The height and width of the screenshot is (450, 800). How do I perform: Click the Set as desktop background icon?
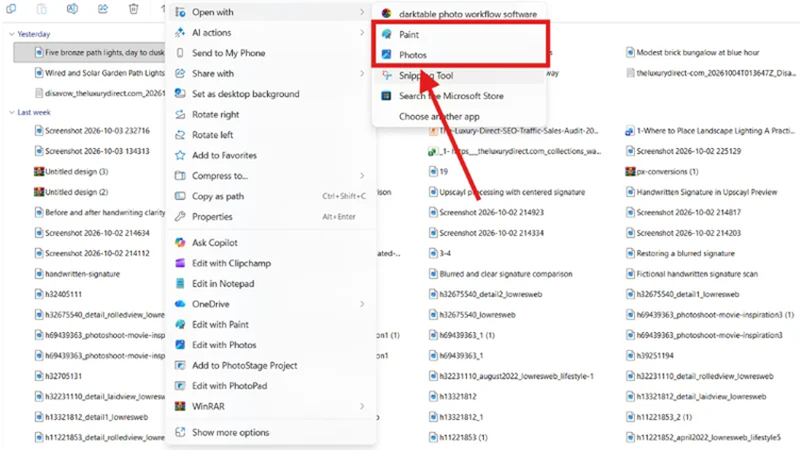pyautogui.click(x=180, y=93)
